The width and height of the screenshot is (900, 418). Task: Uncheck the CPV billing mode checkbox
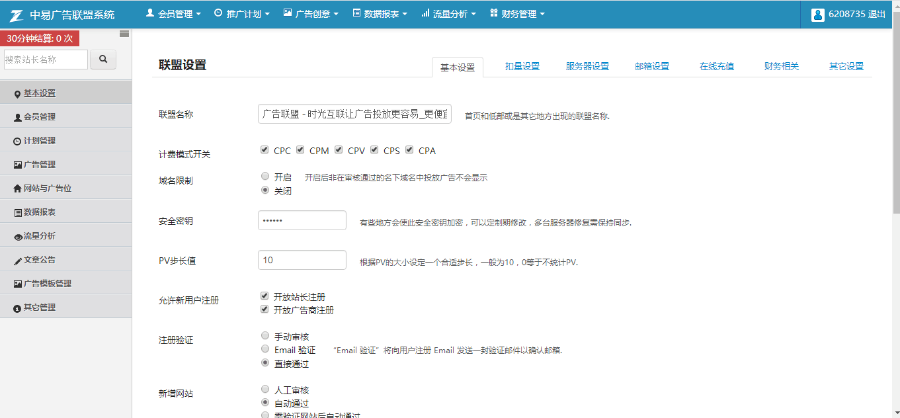(x=339, y=150)
